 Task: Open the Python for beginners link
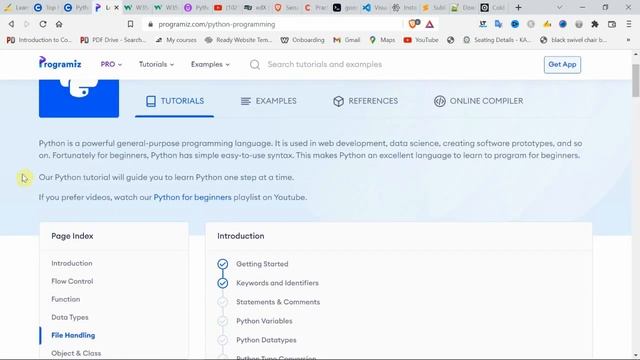pos(192,197)
